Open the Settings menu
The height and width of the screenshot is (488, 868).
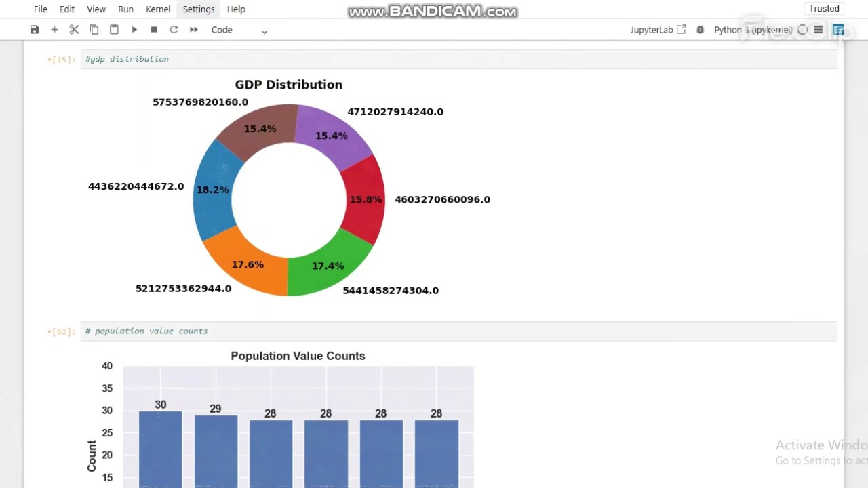pos(199,9)
